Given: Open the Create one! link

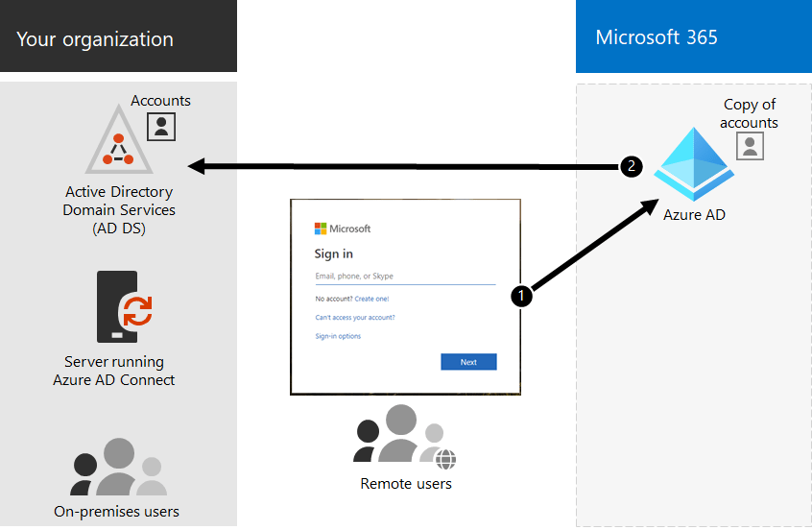Looking at the screenshot, I should tap(371, 300).
